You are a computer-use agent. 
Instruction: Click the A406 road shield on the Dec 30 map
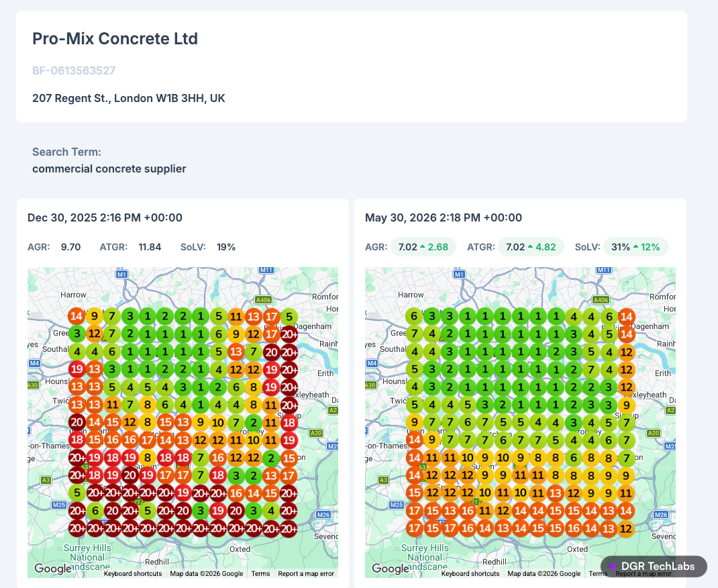(x=263, y=300)
